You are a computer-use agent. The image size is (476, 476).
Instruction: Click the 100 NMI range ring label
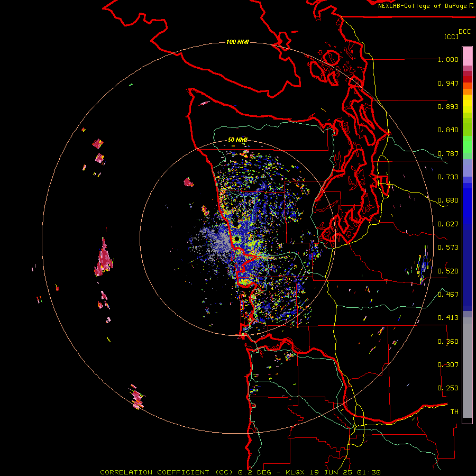tap(237, 42)
